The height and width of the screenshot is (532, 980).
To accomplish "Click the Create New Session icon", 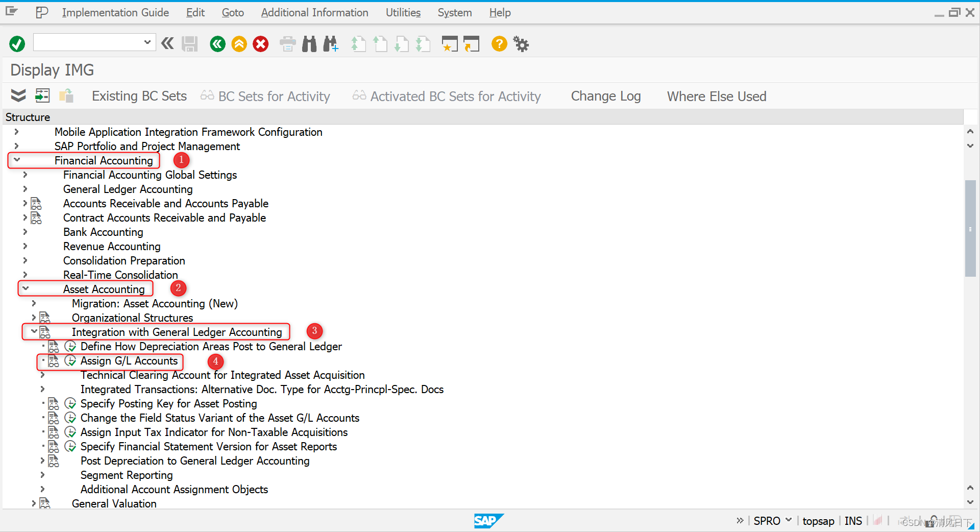I will tap(450, 44).
